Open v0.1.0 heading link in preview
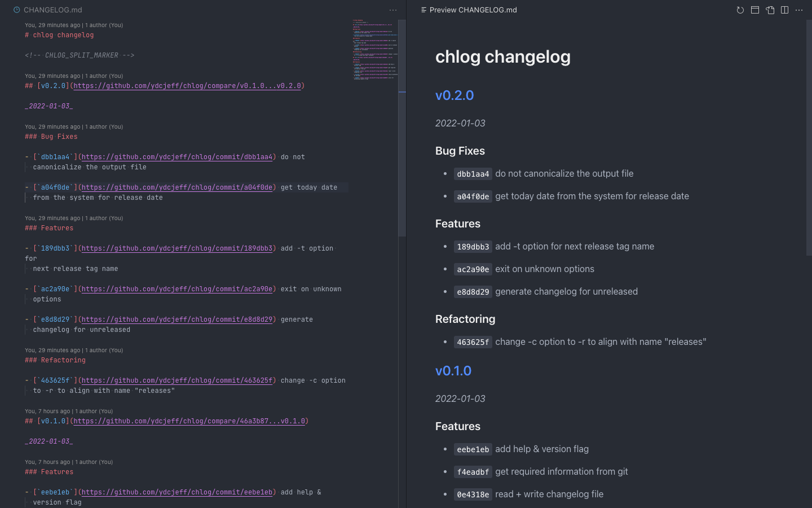The image size is (812, 508). [453, 371]
